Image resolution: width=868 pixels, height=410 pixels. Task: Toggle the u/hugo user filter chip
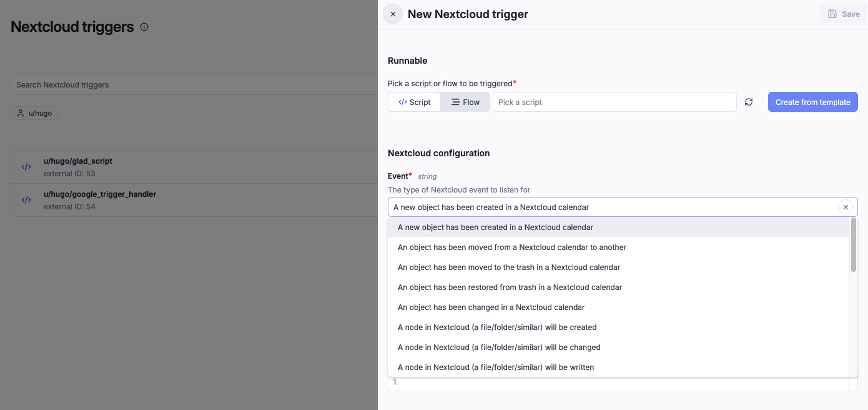click(34, 113)
